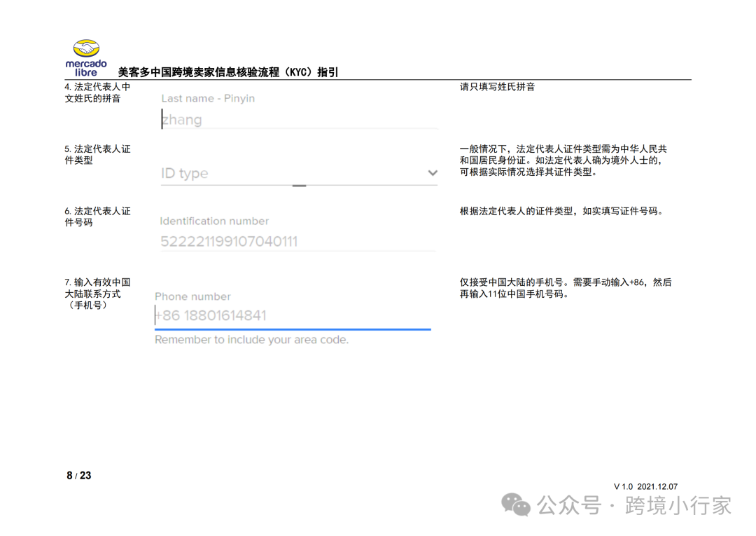Select the KYC 指引 title heading
Image resolution: width=756 pixels, height=536 pixels.
click(227, 71)
